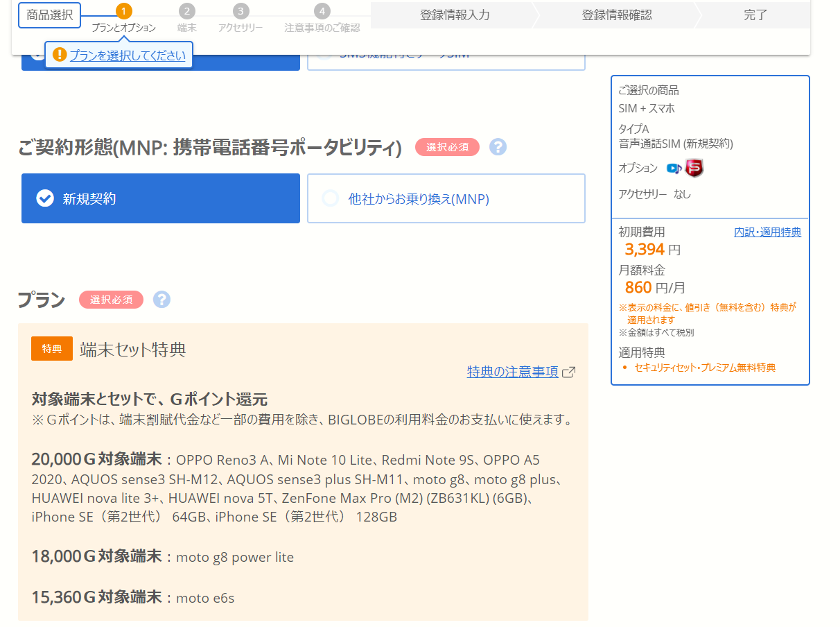Click the 選択必須 badge next to ご契約形態
This screenshot has width=840, height=627.
pos(447,147)
